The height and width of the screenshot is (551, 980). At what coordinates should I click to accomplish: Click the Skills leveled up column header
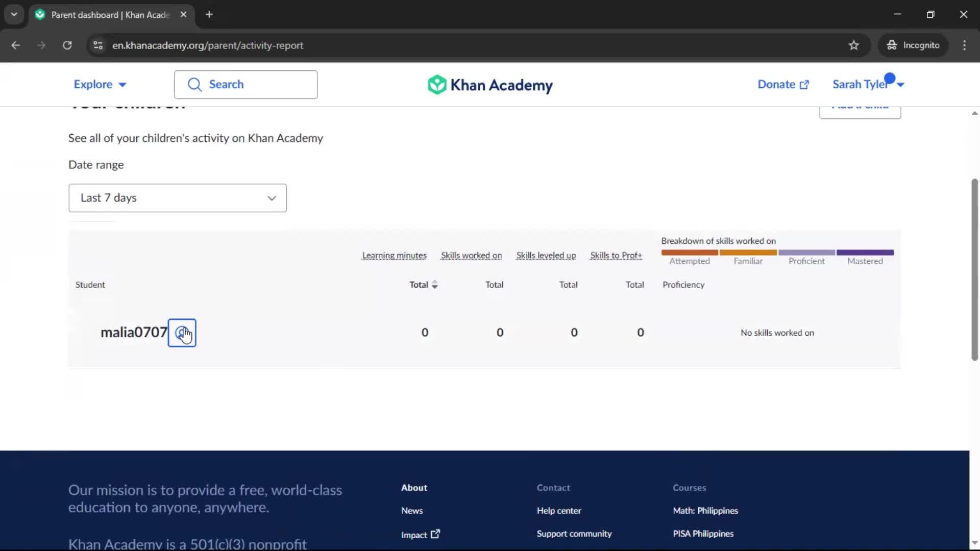[546, 256]
